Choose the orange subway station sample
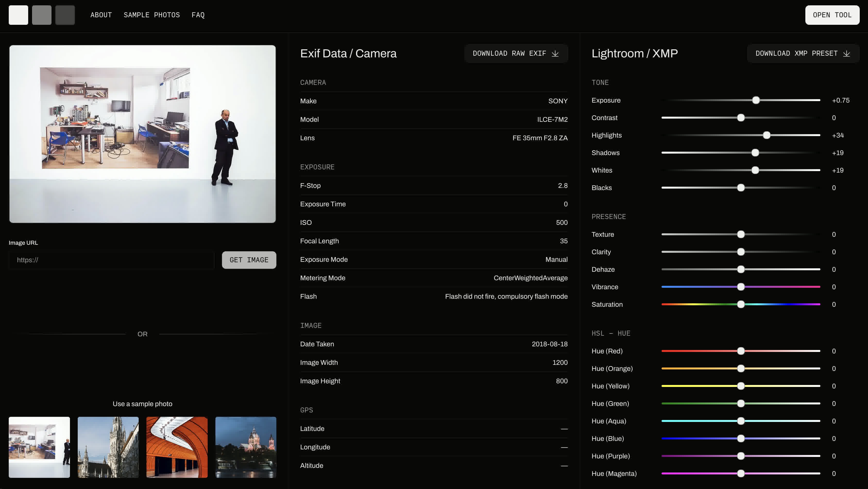Screen dimensions: 868x489 (177, 447)
